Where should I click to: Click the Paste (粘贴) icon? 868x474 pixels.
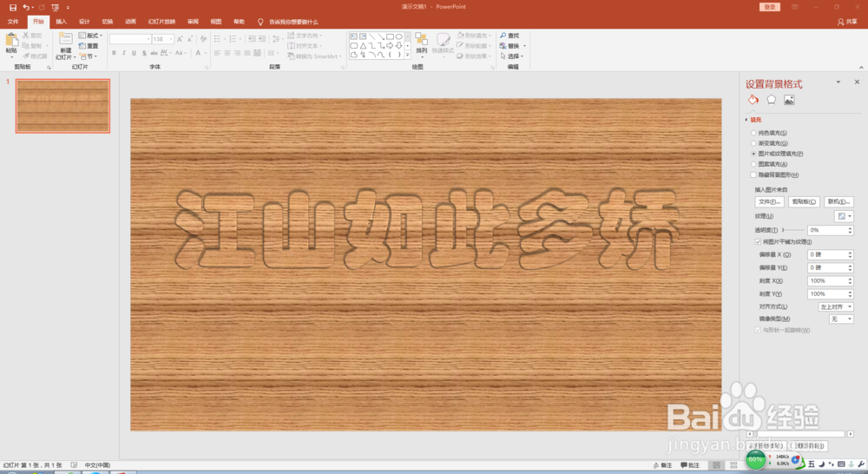click(x=11, y=41)
